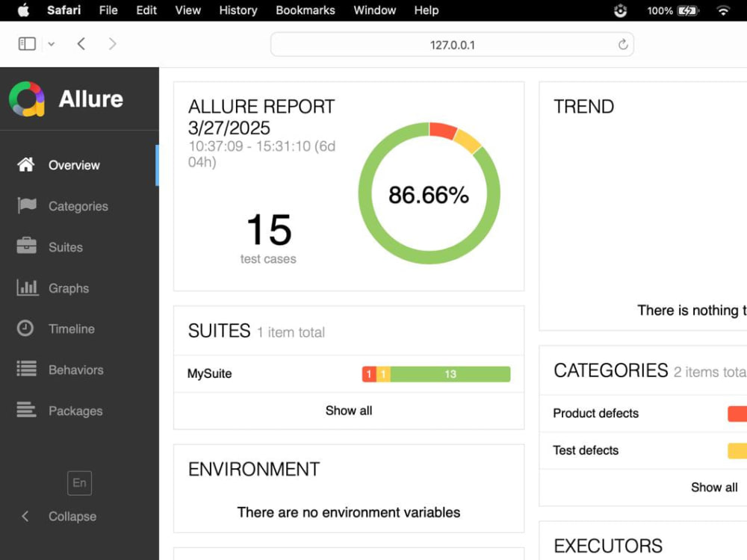Image resolution: width=747 pixels, height=560 pixels.
Task: Open the Suites section
Action: pos(66,247)
